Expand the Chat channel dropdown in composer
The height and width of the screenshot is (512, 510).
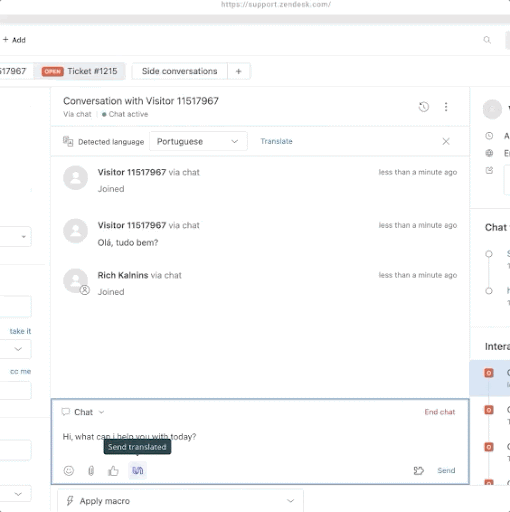click(102, 412)
